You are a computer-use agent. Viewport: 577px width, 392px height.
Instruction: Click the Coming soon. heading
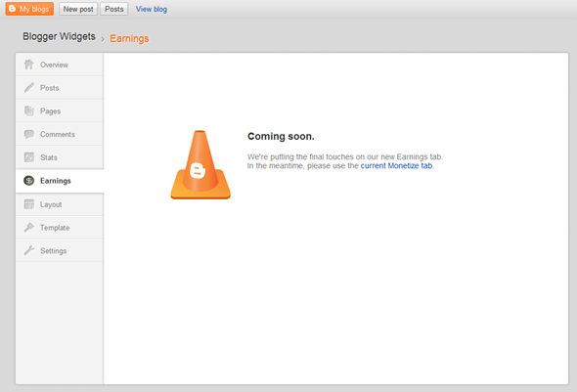tap(281, 137)
